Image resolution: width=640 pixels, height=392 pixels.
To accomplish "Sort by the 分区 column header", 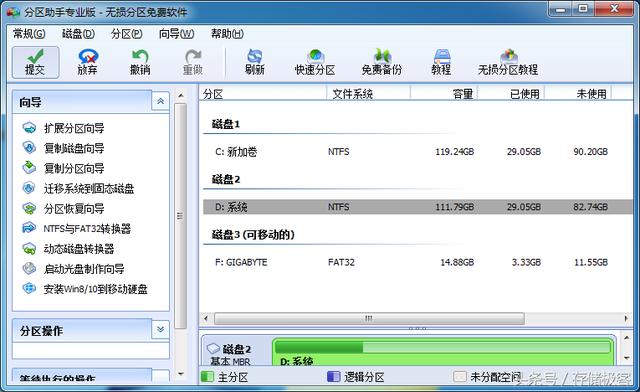I will coord(263,94).
